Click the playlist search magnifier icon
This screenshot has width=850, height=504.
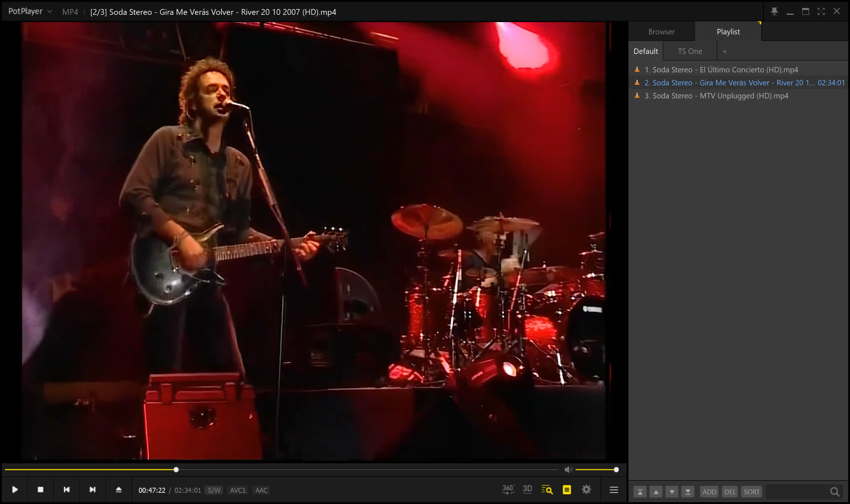(x=835, y=492)
